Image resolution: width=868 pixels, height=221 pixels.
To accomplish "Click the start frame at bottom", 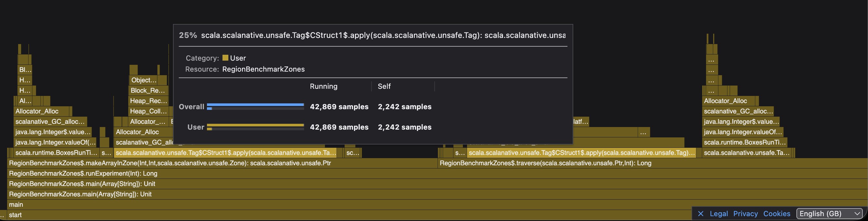I will coord(347,215).
